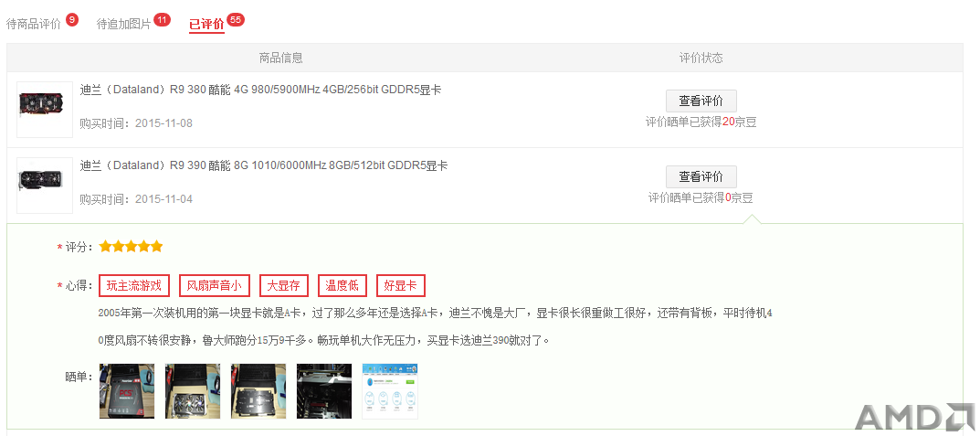Image resolution: width=980 pixels, height=436 pixels.
Task: View the third 晒单 photo
Action: (258, 391)
